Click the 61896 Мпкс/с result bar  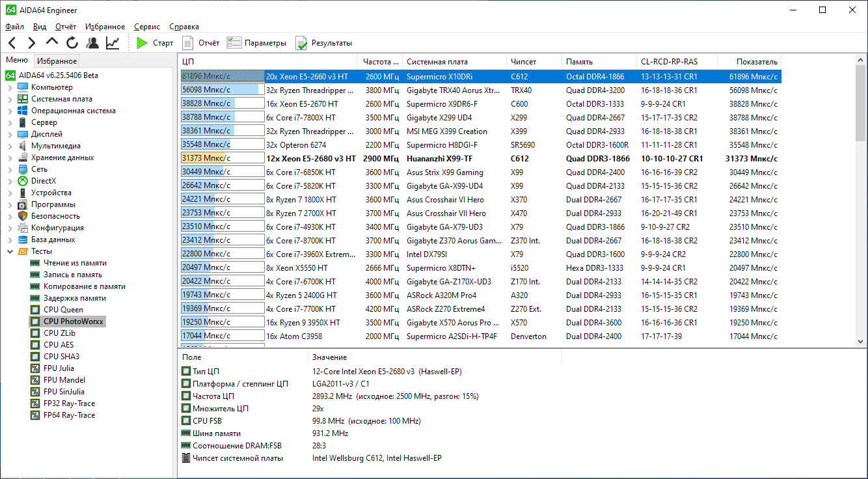click(x=223, y=76)
